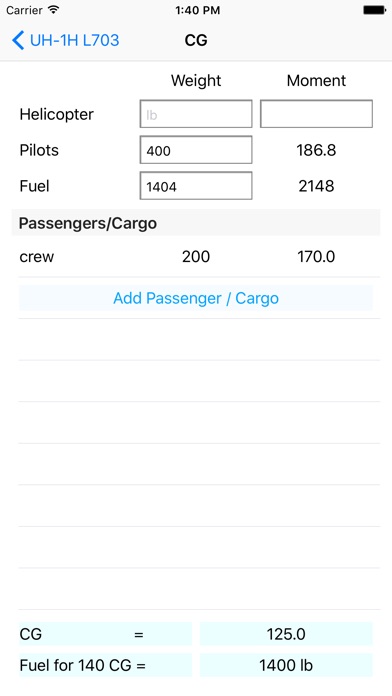The width and height of the screenshot is (392, 696).
Task: Edit the Pilots weight field showing 400
Action: coord(196,150)
